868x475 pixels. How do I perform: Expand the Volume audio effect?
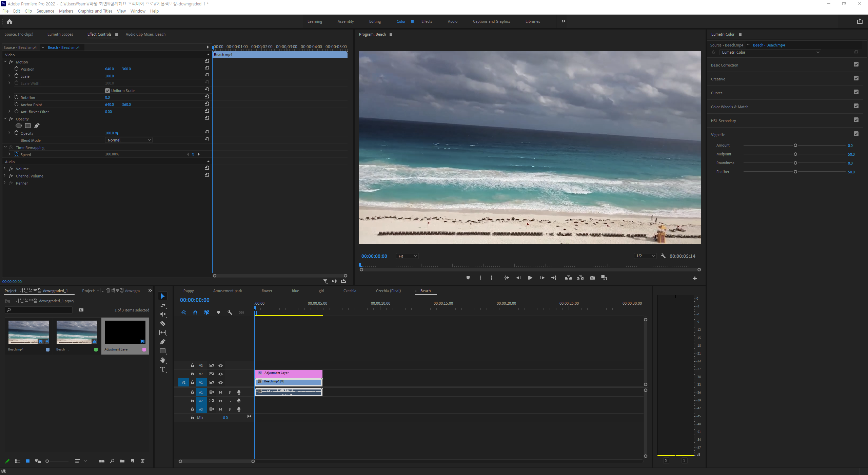coord(5,169)
